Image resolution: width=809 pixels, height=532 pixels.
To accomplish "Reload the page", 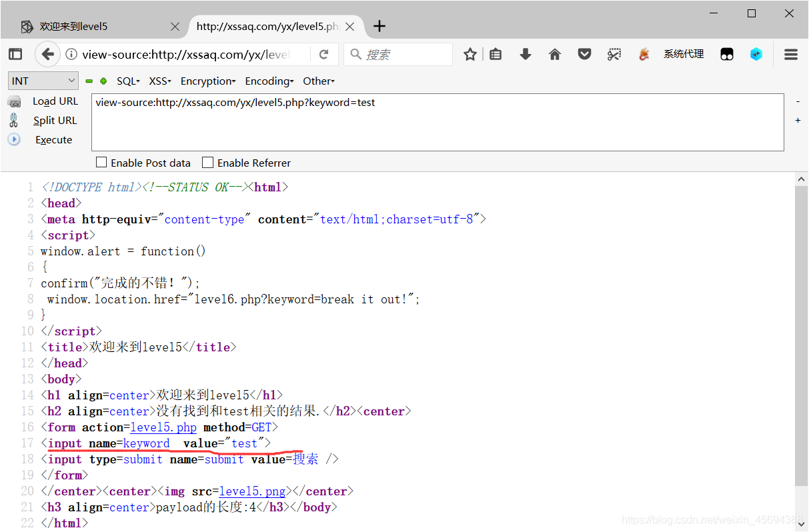I will (324, 55).
